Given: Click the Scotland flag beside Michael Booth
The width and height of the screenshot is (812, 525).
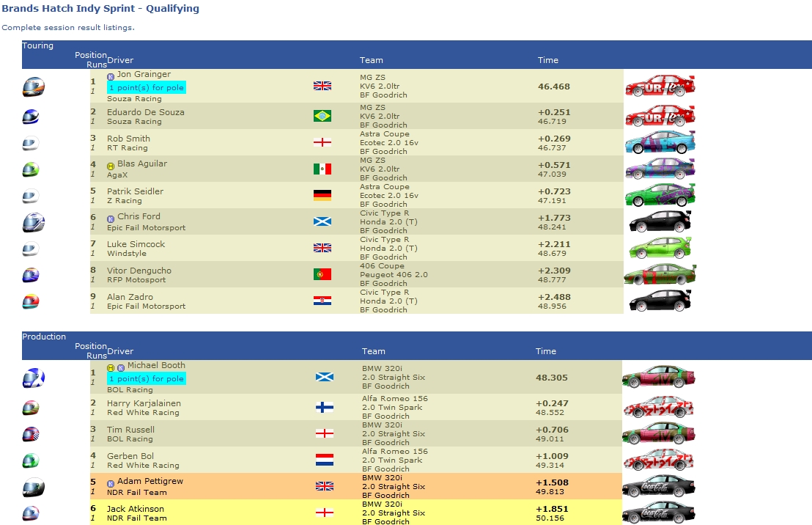Looking at the screenshot, I should tap(324, 377).
